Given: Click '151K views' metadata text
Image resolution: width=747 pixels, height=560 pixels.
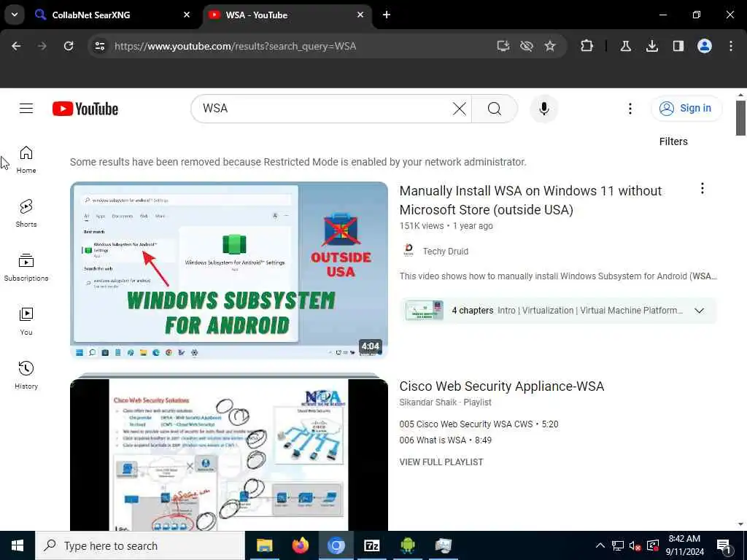Looking at the screenshot, I should 422,226.
